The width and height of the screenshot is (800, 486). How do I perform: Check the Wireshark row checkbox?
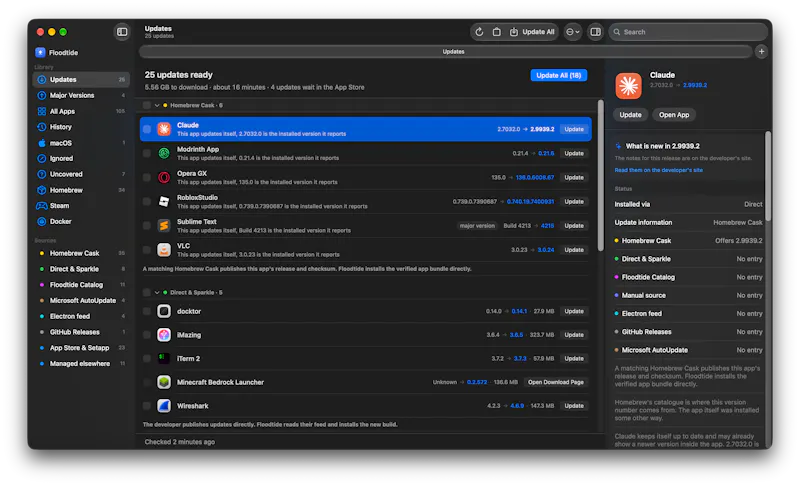tap(147, 406)
